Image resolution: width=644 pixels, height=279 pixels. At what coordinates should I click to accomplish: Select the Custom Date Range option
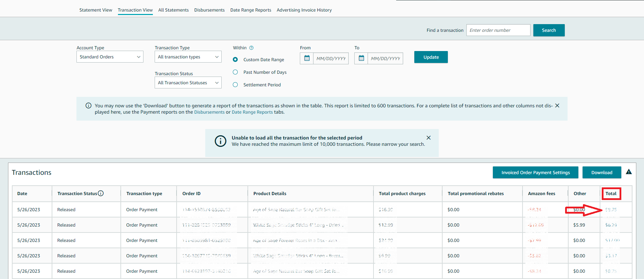[235, 59]
